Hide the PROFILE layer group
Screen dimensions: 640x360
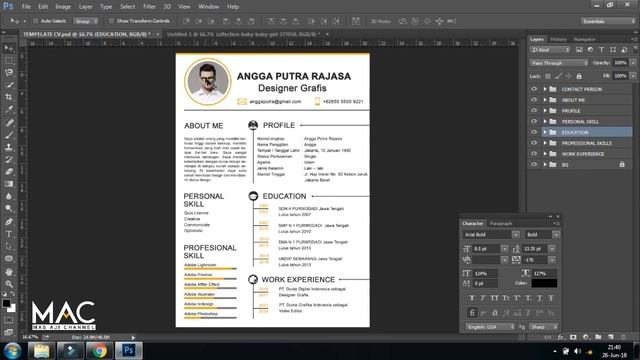pyautogui.click(x=534, y=111)
